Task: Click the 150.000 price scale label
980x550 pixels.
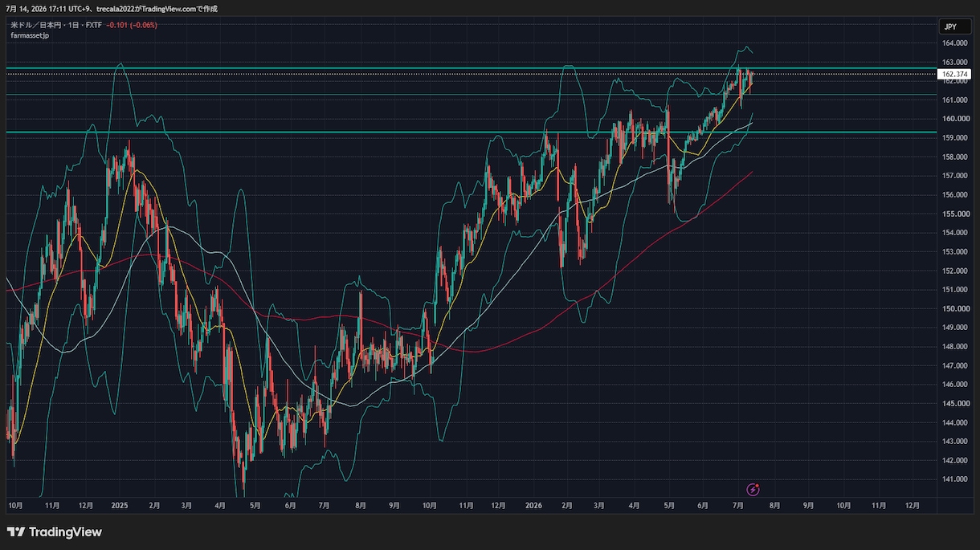Action: (954, 309)
